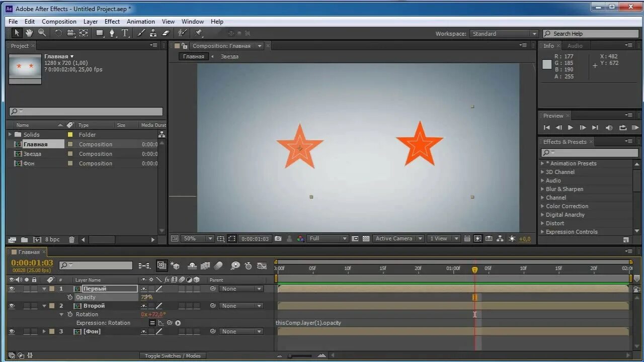Open the File menu

point(13,22)
